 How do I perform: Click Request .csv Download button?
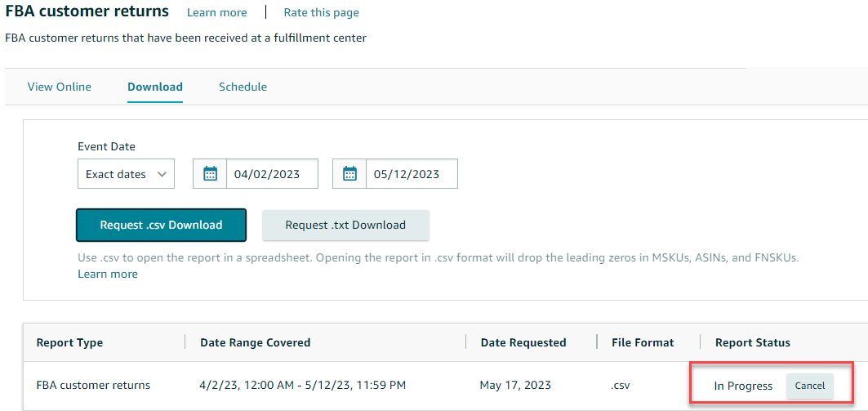pos(161,225)
